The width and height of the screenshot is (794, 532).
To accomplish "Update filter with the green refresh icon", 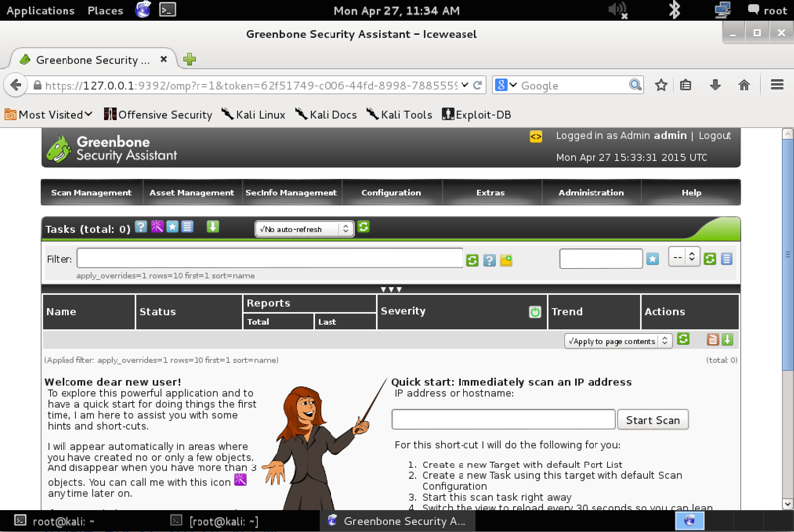I will point(472,260).
